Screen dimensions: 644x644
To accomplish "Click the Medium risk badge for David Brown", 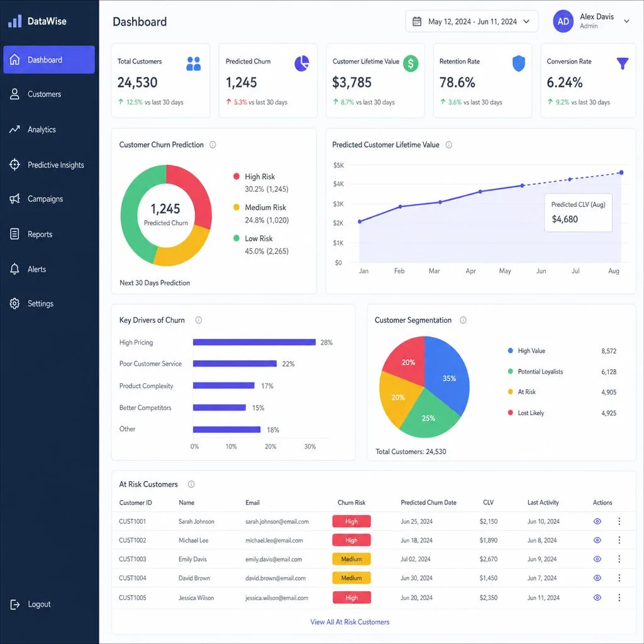I will 352,578.
